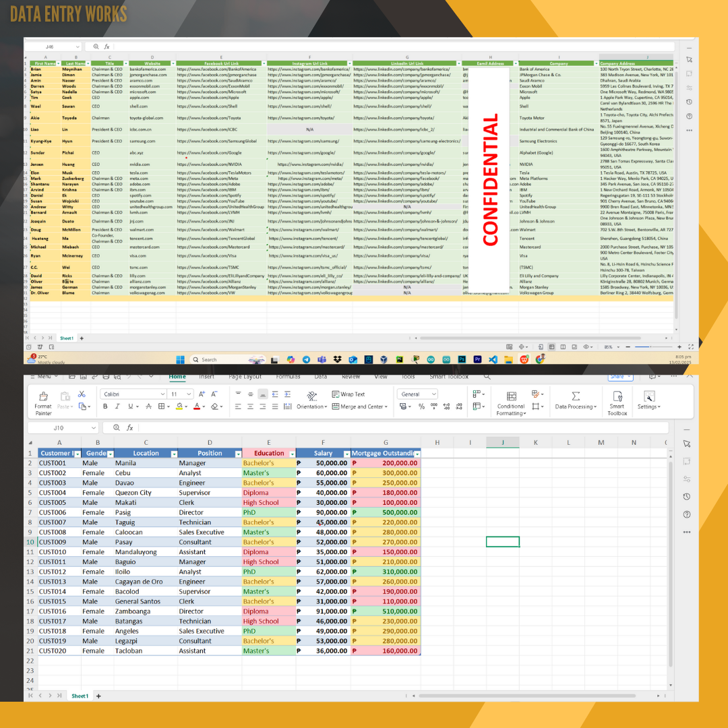Switch to the Data tab
The width and height of the screenshot is (728, 728).
pos(321,377)
